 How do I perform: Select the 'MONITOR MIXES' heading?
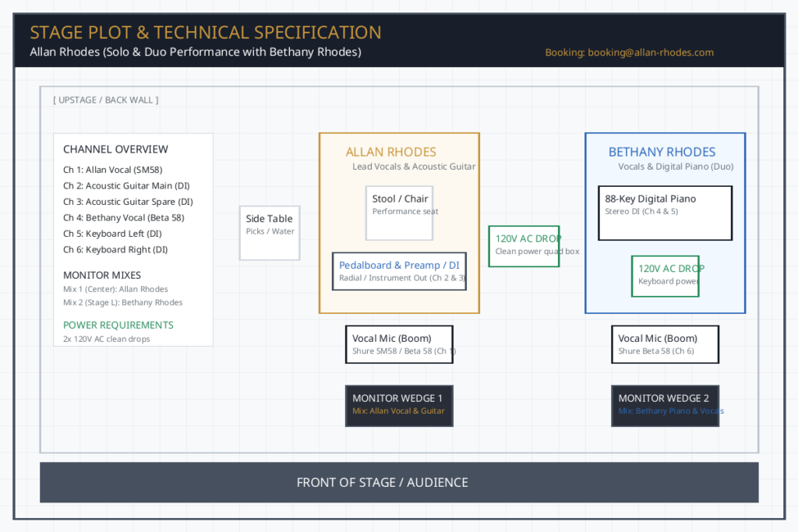pos(102,275)
